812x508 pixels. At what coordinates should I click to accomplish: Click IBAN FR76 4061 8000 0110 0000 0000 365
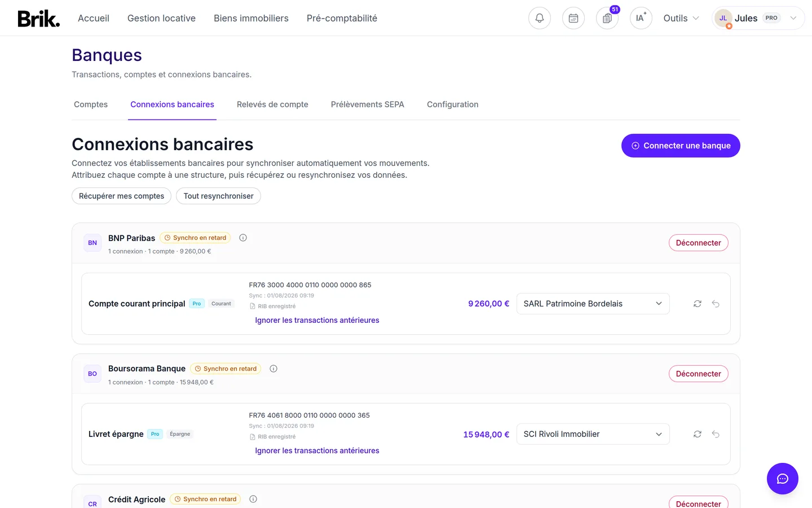click(x=310, y=415)
